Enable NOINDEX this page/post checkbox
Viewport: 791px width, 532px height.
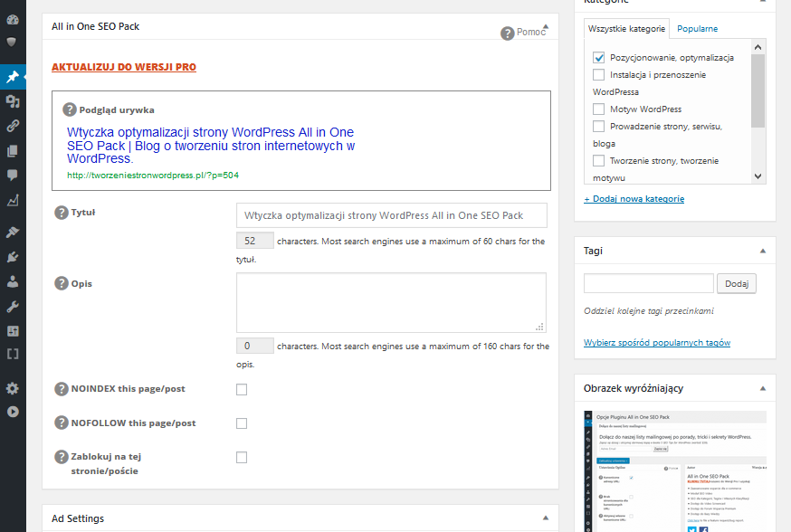pyautogui.click(x=242, y=389)
